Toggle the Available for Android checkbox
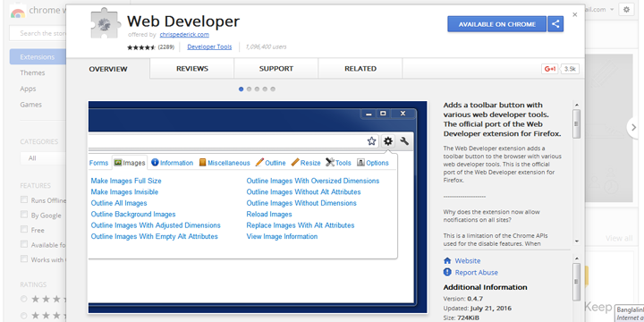This screenshot has height=322, width=644. (x=24, y=244)
